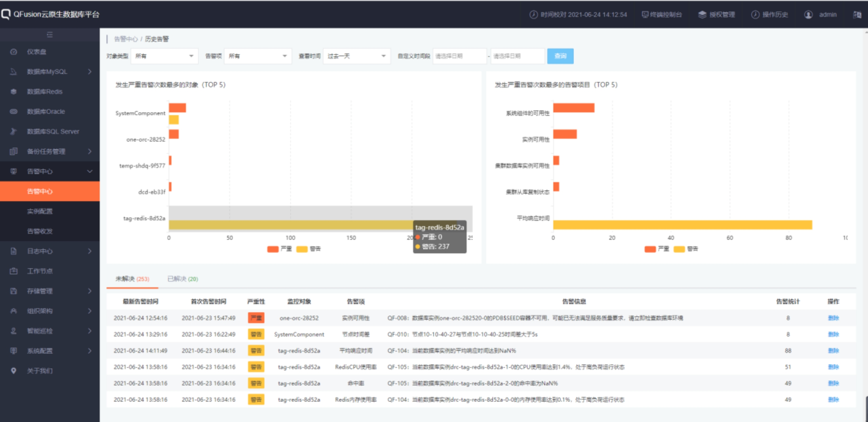The width and height of the screenshot is (868, 422).
Task: Click the Oracle database icon in sidebar
Action: click(x=14, y=111)
